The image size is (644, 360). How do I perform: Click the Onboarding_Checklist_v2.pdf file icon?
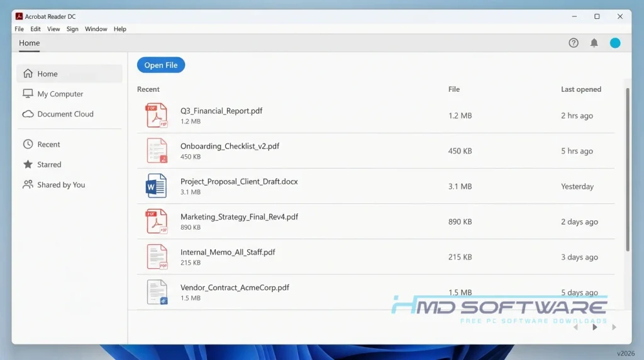[157, 151]
